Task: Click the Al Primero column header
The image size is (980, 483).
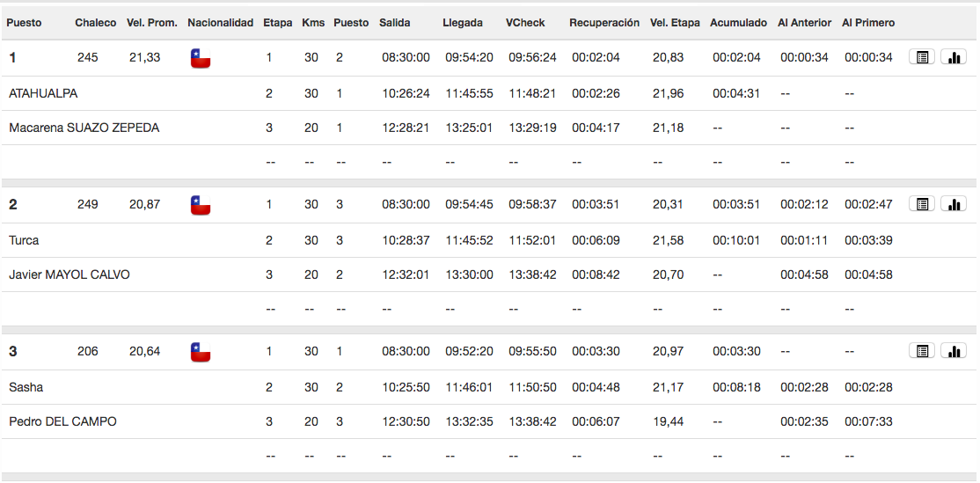Action: pyautogui.click(x=868, y=23)
